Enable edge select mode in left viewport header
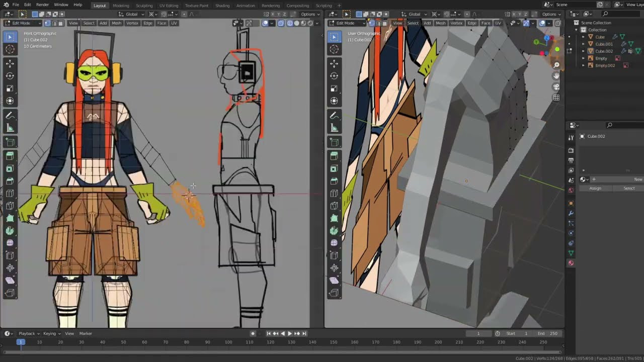Image resolution: width=644 pixels, height=362 pixels. coord(54,23)
